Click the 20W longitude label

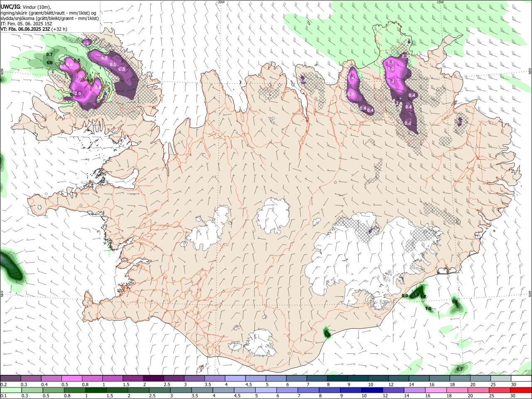click(221, 2)
